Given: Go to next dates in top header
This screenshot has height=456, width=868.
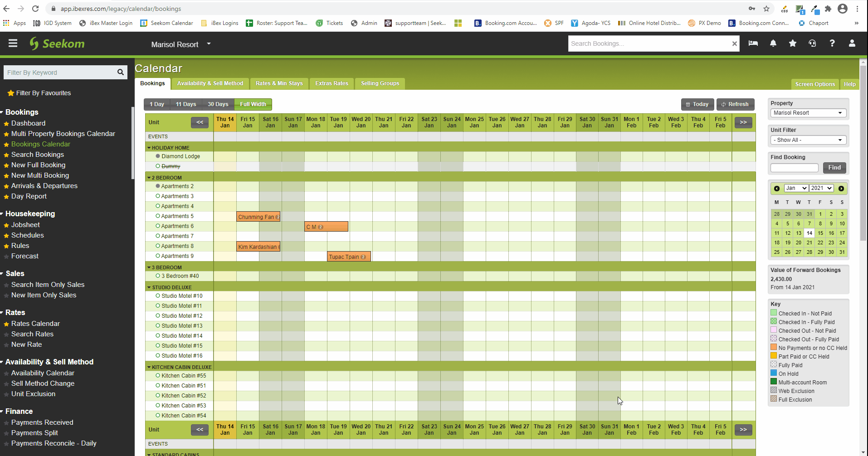Looking at the screenshot, I should point(743,122).
